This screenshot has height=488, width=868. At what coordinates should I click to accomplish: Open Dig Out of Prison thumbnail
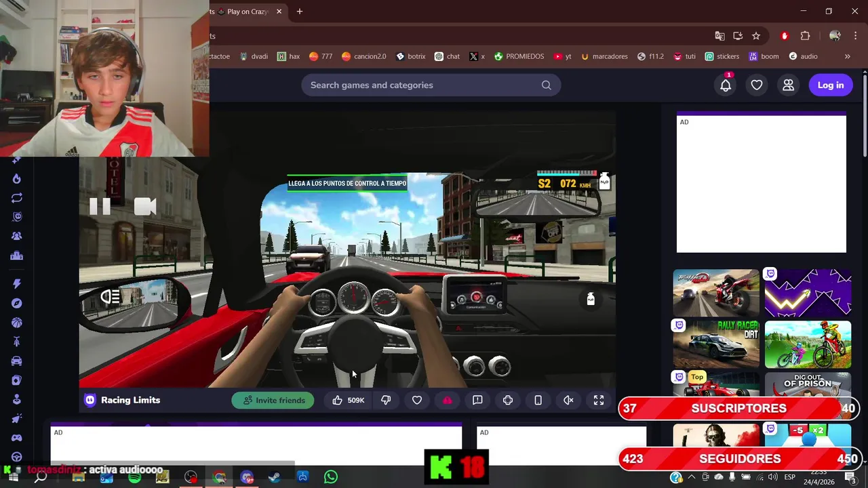(808, 385)
